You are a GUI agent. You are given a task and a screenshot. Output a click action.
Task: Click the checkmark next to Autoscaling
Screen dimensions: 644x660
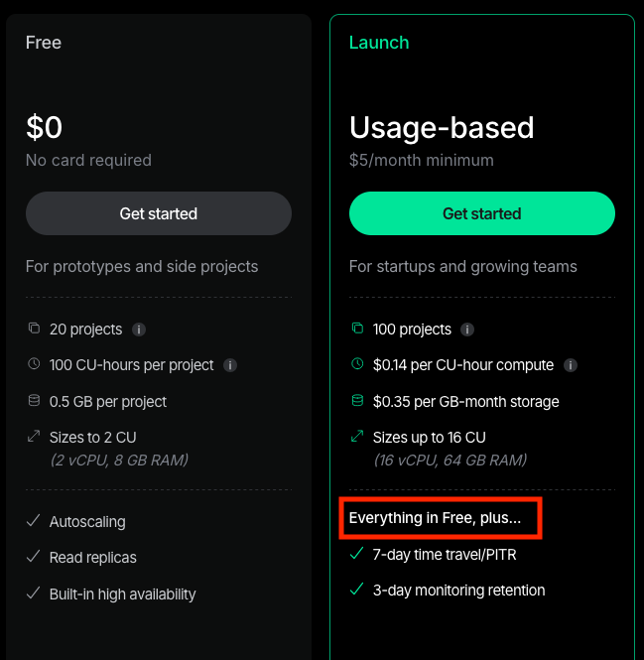tap(34, 521)
